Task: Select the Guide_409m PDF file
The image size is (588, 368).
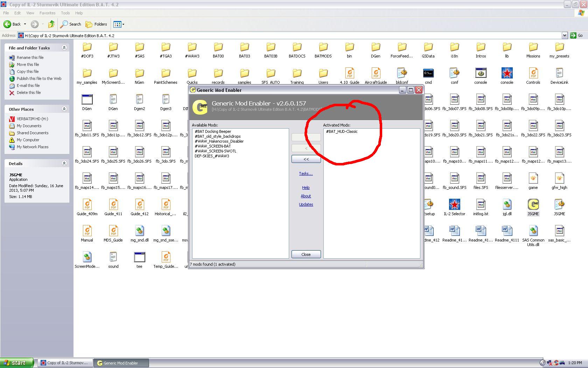Action: [87, 207]
